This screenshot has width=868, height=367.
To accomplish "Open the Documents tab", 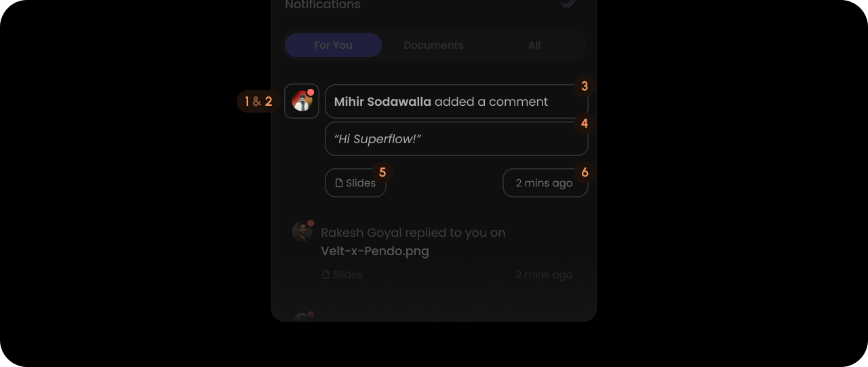I will [433, 45].
